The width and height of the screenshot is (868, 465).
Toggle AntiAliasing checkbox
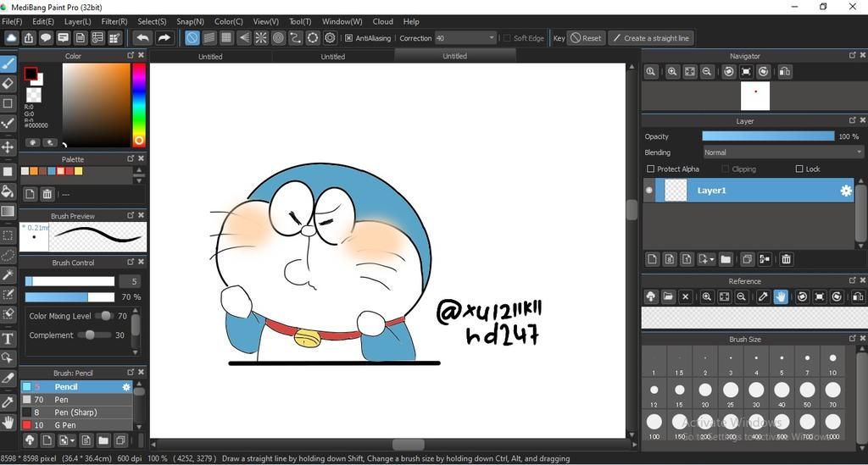[348, 38]
